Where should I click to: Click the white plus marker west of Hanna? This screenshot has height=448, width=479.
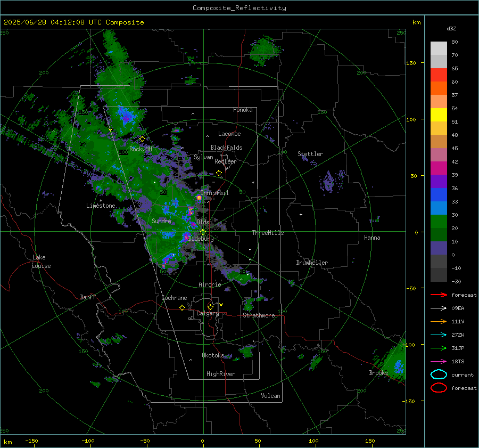click(301, 214)
